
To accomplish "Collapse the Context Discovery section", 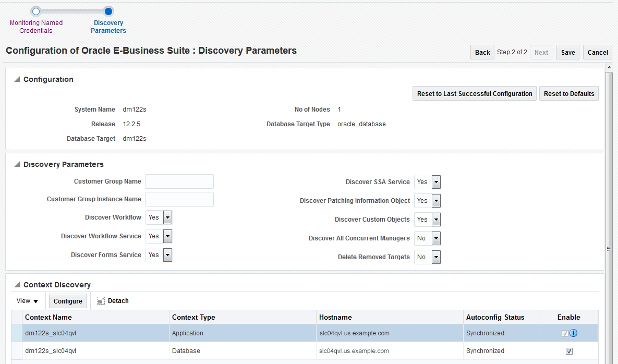I will tap(17, 285).
